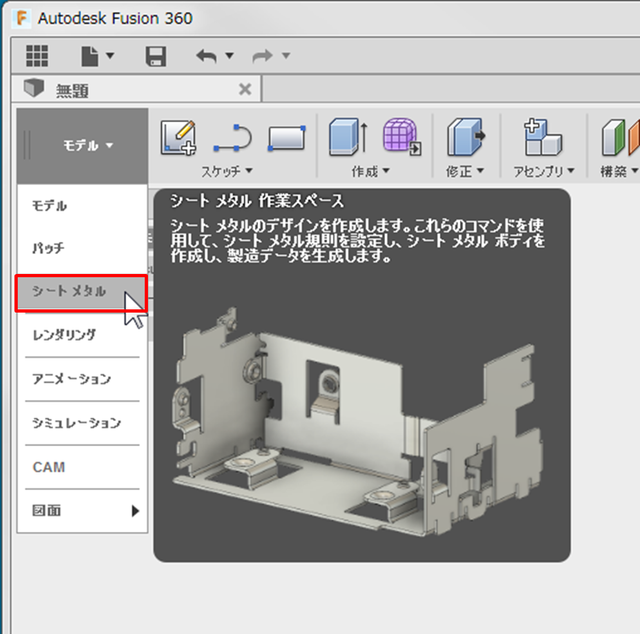
Task: Open the data panel grid icon
Action: point(37,56)
